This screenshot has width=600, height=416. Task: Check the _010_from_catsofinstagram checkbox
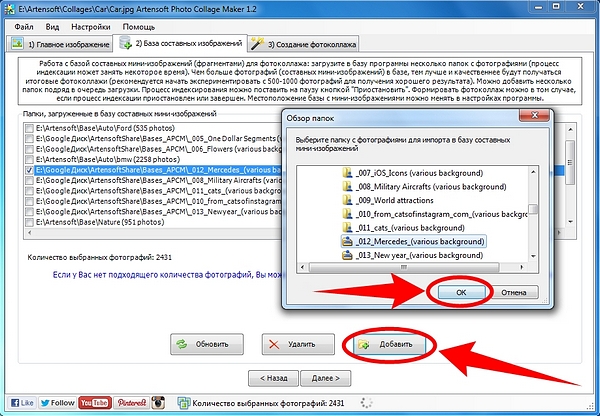[29, 201]
